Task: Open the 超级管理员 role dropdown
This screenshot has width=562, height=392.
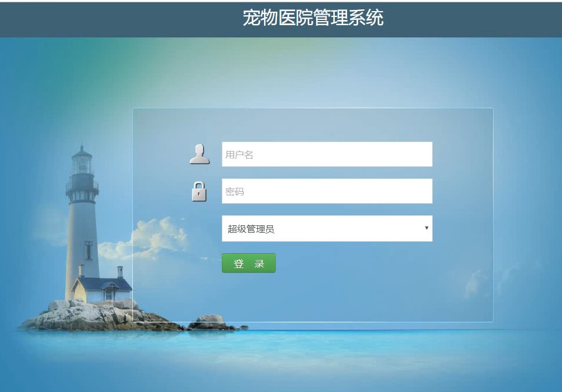Action: pyautogui.click(x=327, y=228)
